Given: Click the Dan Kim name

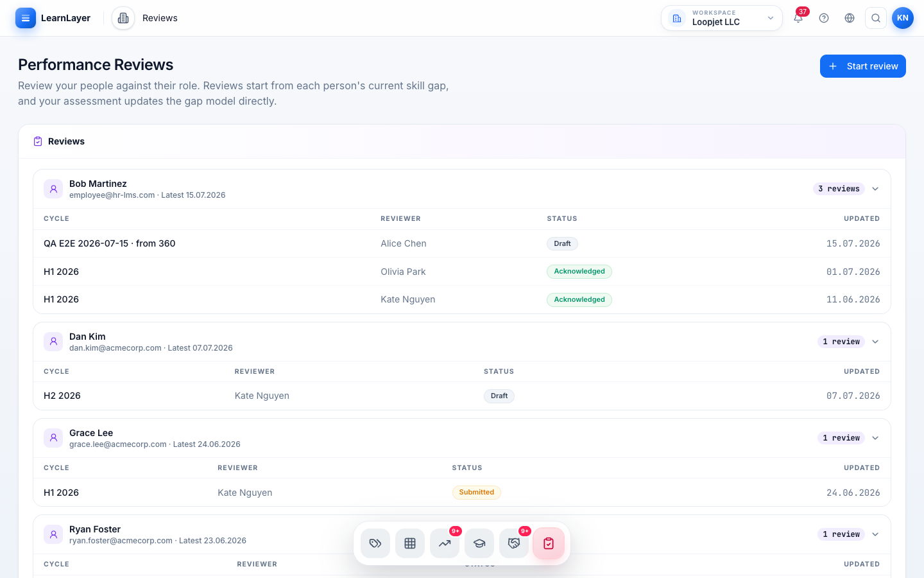Looking at the screenshot, I should 87,337.
